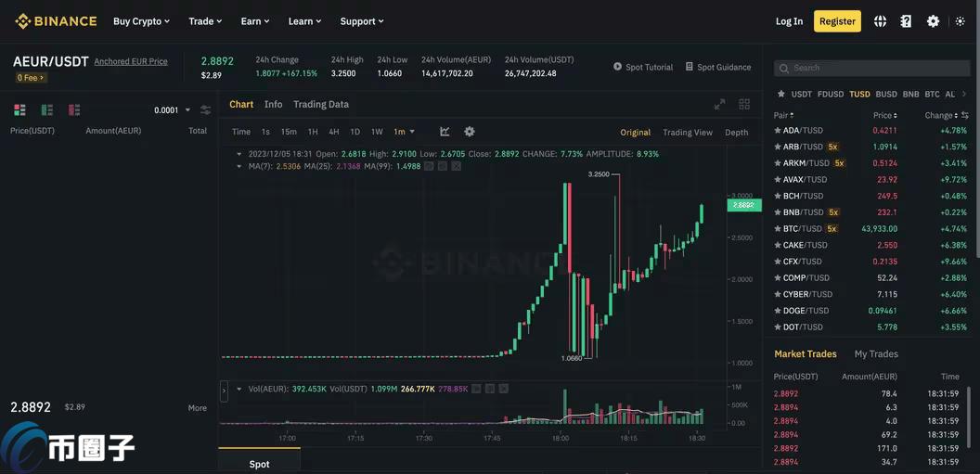Open chart settings gear icon
This screenshot has height=474, width=980.
[470, 132]
